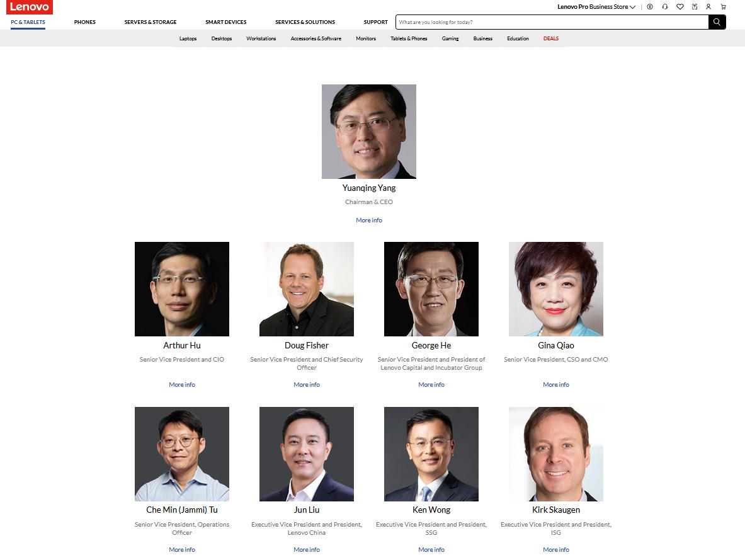The width and height of the screenshot is (745, 560).
Task: Open More info for Yuanqing Yang
Action: pos(368,220)
